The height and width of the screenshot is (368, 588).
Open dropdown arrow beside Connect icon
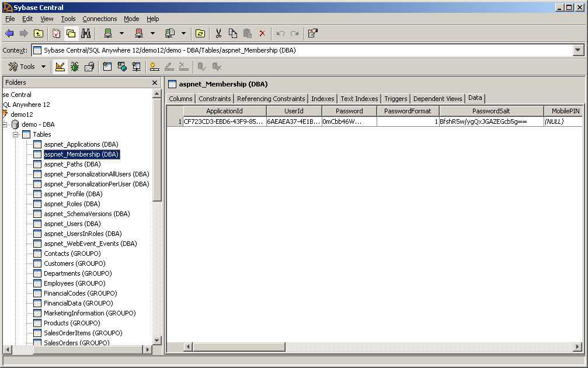[121, 33]
